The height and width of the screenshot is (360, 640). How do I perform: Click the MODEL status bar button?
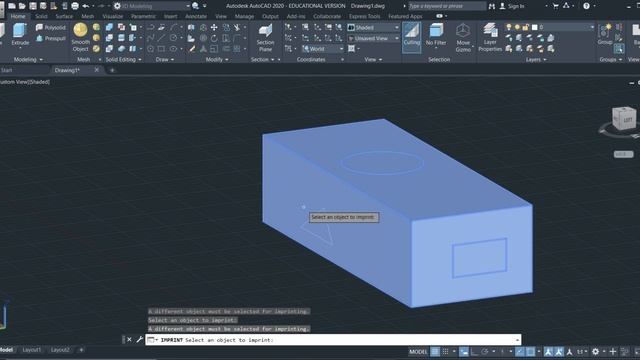[x=418, y=351]
